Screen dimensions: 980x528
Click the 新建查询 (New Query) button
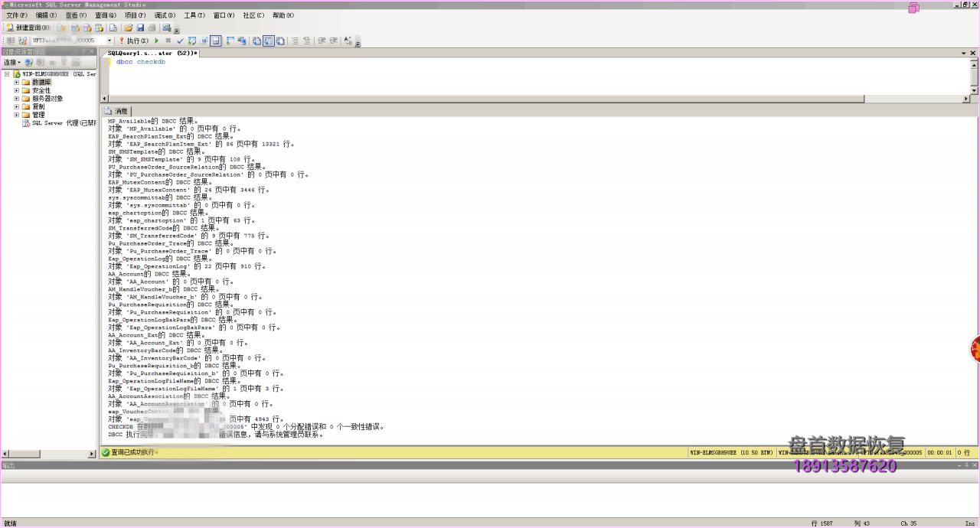click(x=28, y=28)
